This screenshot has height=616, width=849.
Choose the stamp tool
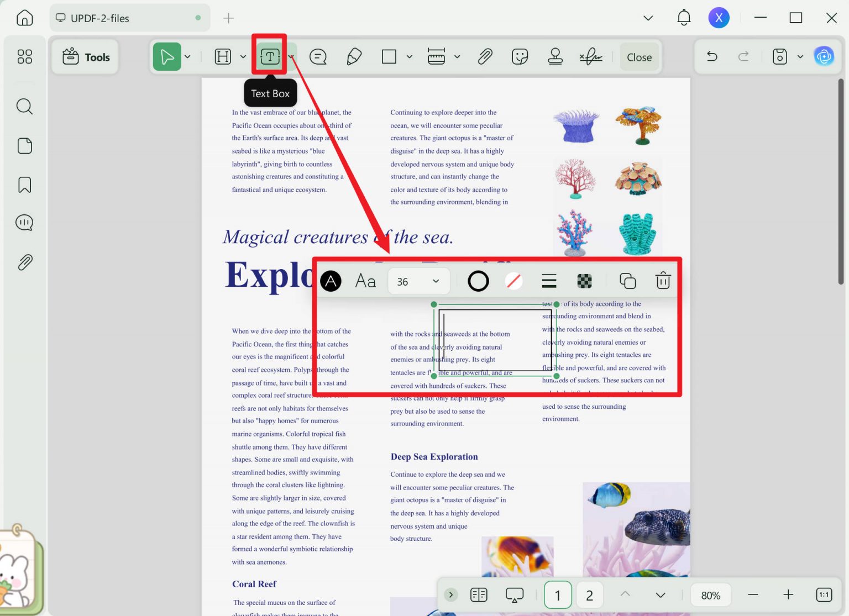pyautogui.click(x=555, y=56)
